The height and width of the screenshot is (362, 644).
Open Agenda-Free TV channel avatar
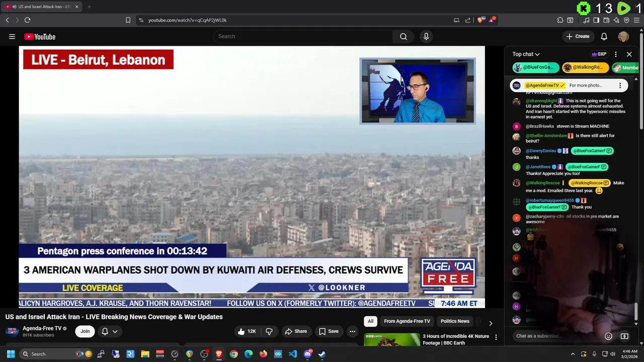tap(12, 331)
